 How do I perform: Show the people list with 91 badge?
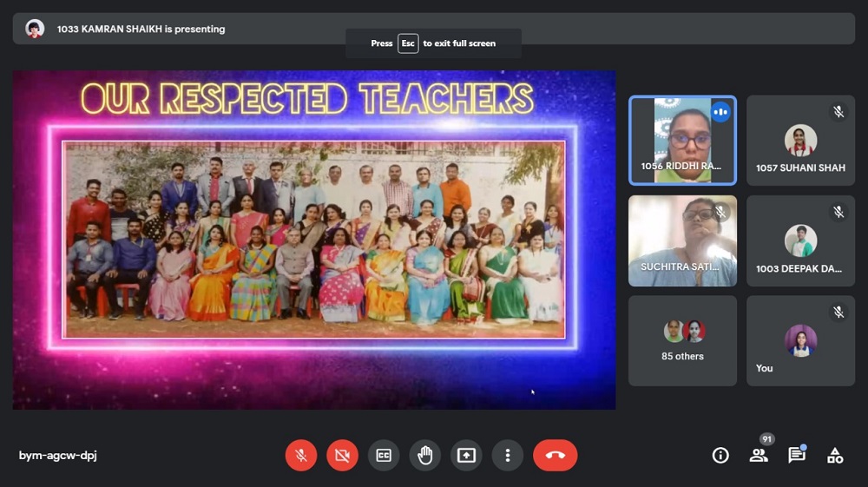pyautogui.click(x=759, y=455)
